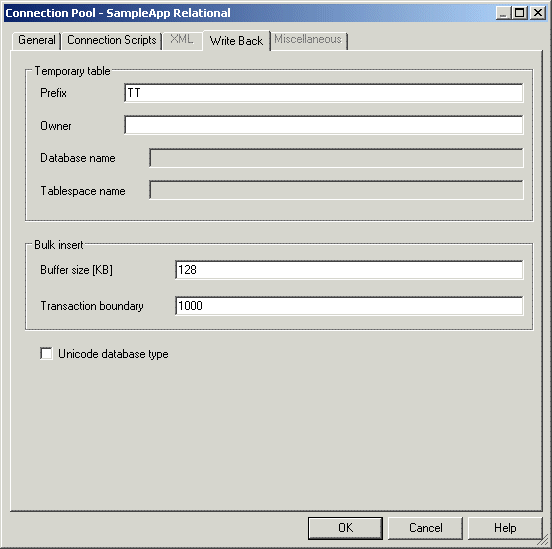This screenshot has height=549, width=552.
Task: Focus the Owner text field
Action: pyautogui.click(x=324, y=125)
